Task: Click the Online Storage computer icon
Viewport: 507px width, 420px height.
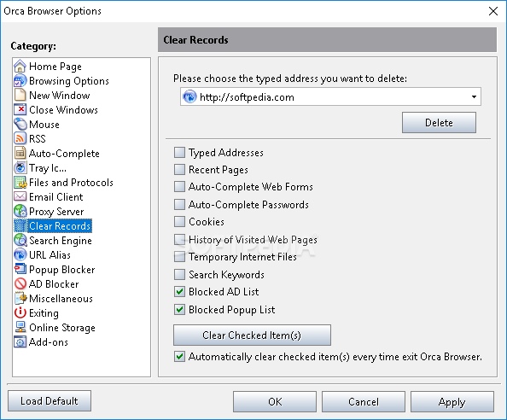Action: pos(20,327)
